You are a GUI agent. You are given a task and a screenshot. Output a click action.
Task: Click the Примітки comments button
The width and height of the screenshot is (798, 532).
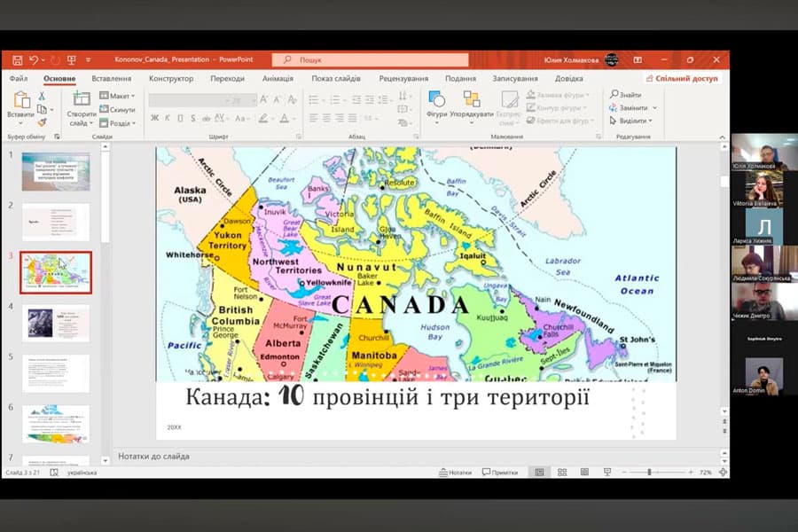(x=500, y=473)
